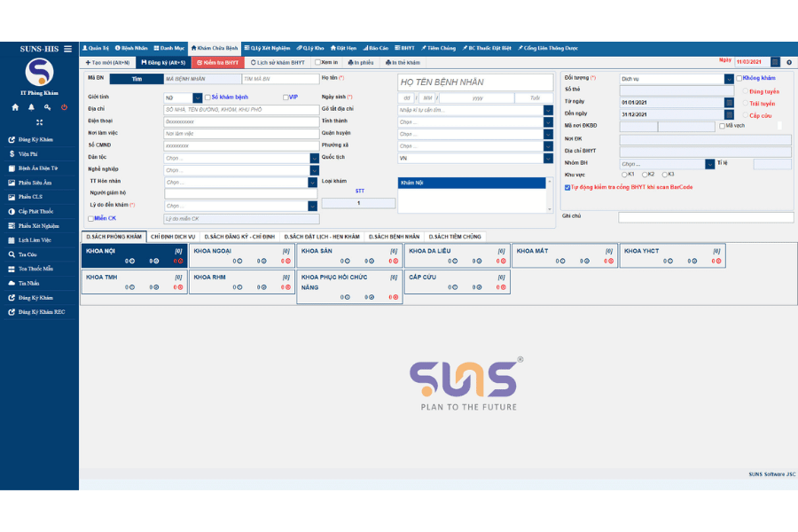This screenshot has width=798, height=532.
Task: Open the Q.Lý Xét Nghiệm menu
Action: coord(267,49)
